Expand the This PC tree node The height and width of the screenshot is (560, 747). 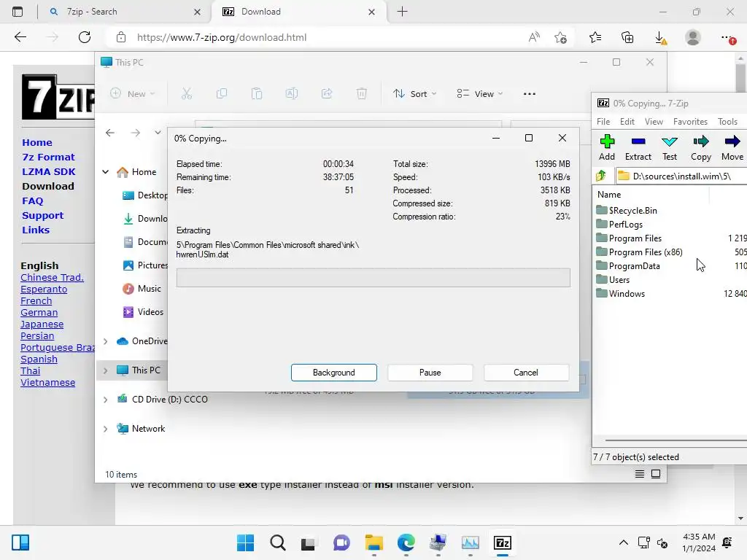coord(106,370)
